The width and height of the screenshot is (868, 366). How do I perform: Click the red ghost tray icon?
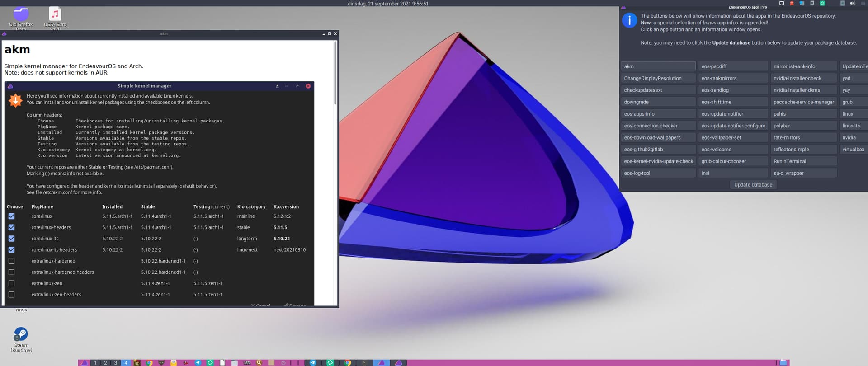pyautogui.click(x=792, y=3)
